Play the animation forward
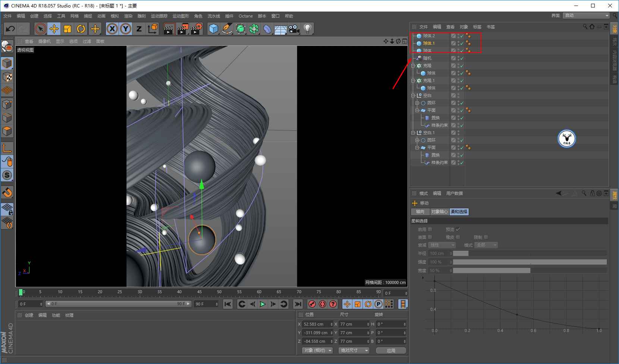619x364 pixels. pyautogui.click(x=263, y=304)
